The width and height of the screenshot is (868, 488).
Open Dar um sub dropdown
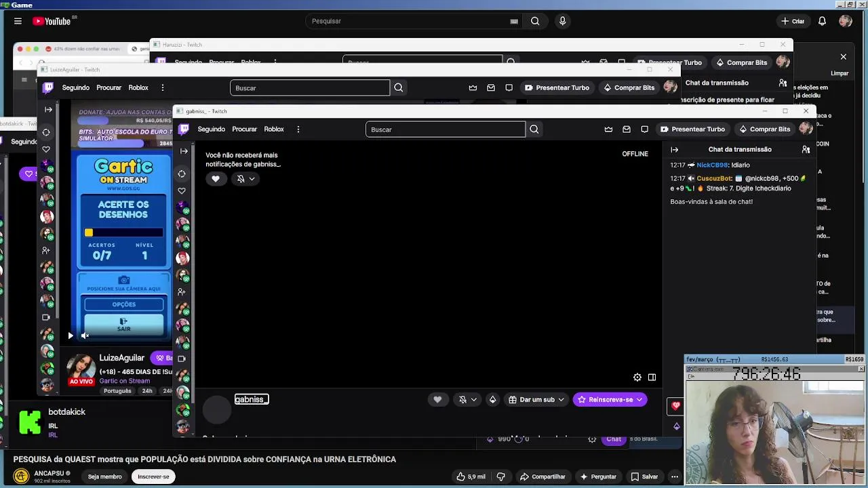click(536, 400)
